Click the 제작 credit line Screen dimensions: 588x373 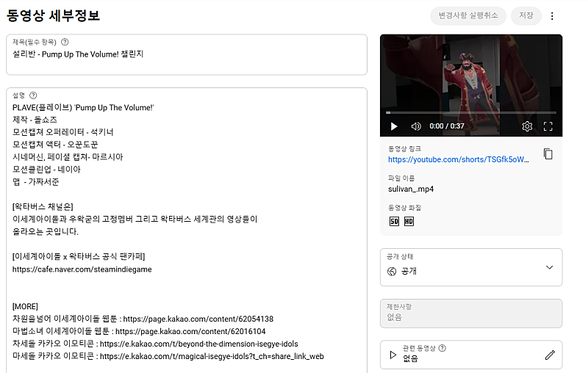coord(35,120)
